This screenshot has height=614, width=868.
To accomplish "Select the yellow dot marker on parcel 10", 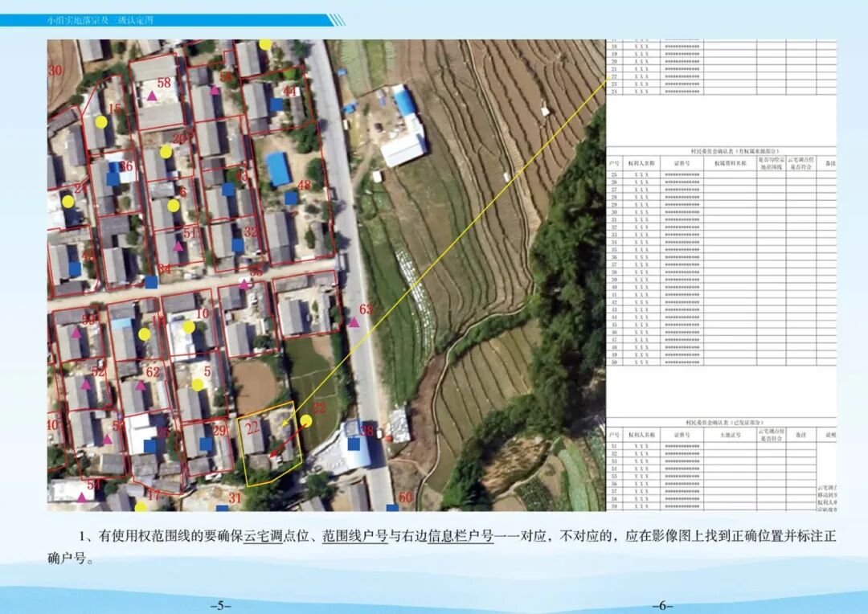I will pos(190,326).
